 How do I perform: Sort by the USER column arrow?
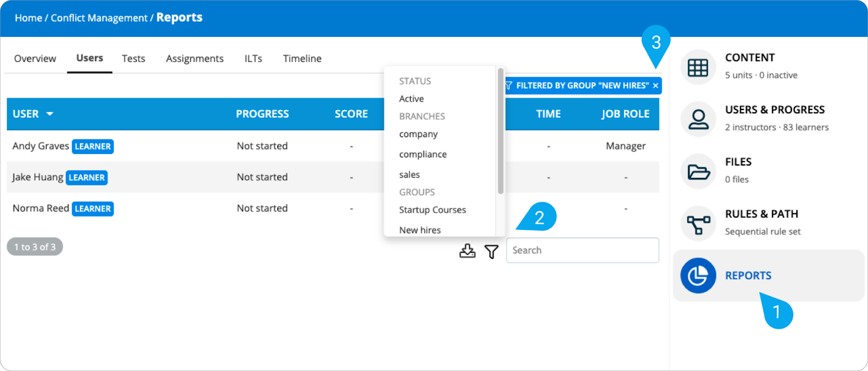(x=50, y=114)
